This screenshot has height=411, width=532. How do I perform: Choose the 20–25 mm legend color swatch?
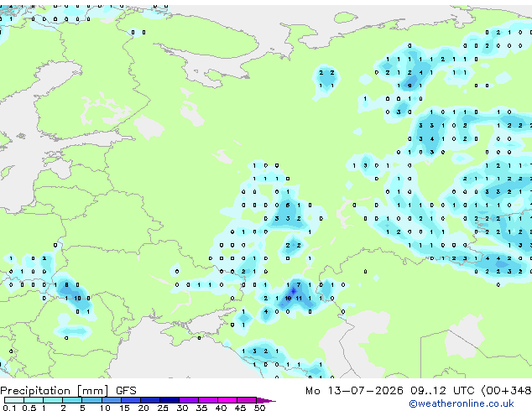[x=149, y=400]
